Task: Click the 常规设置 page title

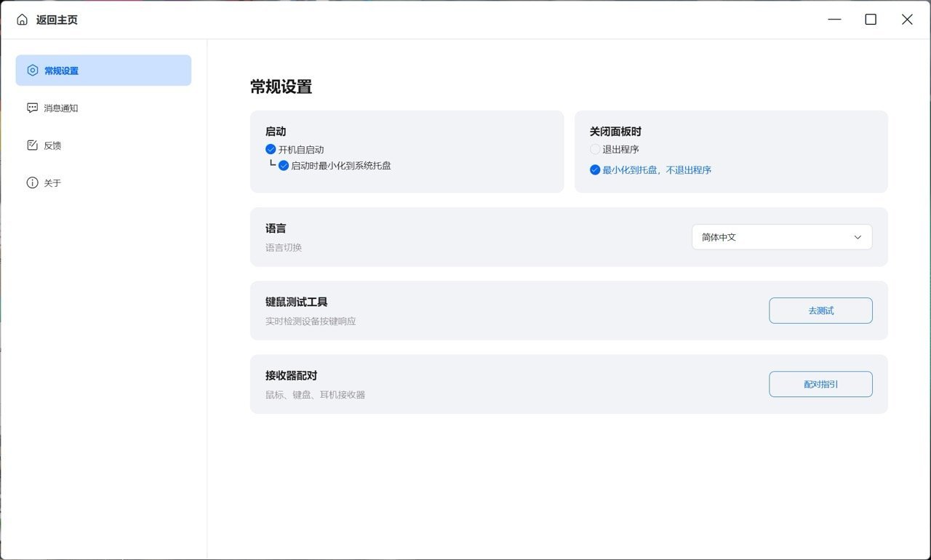Action: click(281, 87)
